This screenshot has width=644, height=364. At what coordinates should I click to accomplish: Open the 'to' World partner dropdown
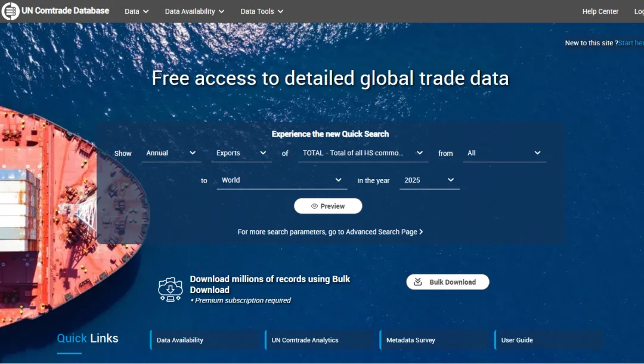[281, 180]
